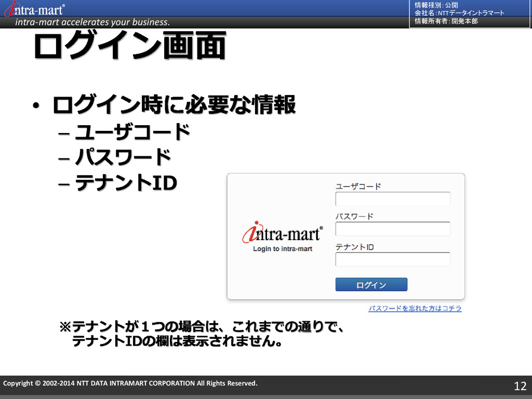Image resolution: width=532 pixels, height=399 pixels.
Task: Click the slide page number 12
Action: click(520, 386)
